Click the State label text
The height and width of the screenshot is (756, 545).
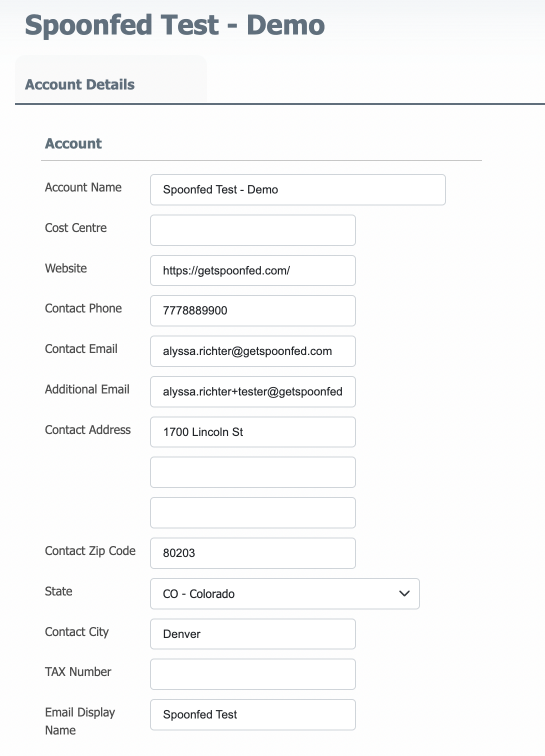coord(58,591)
